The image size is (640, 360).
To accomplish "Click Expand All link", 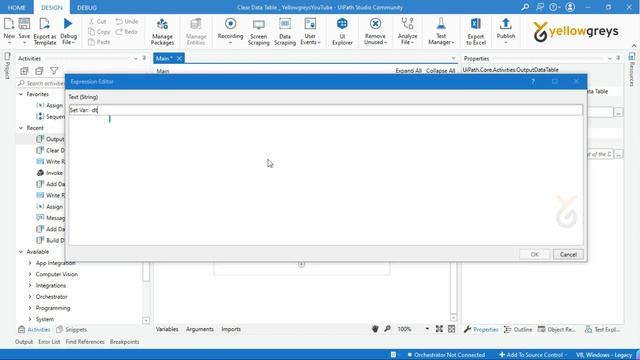I will (x=408, y=71).
